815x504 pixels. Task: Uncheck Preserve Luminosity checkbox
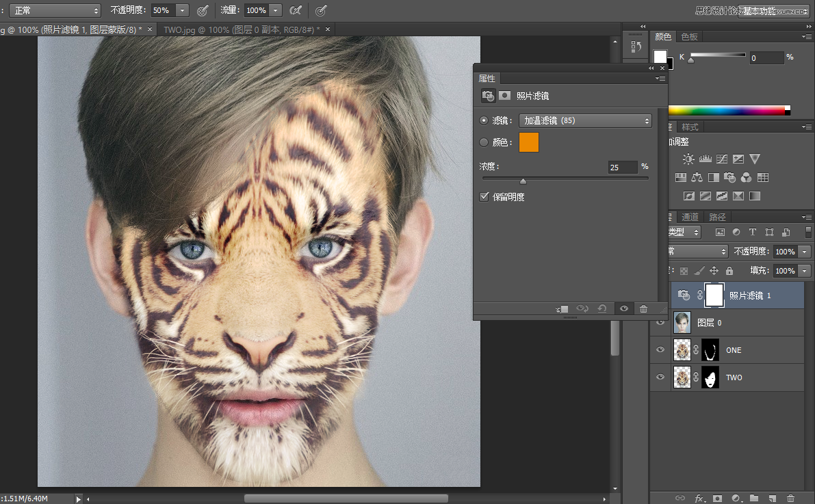click(484, 196)
